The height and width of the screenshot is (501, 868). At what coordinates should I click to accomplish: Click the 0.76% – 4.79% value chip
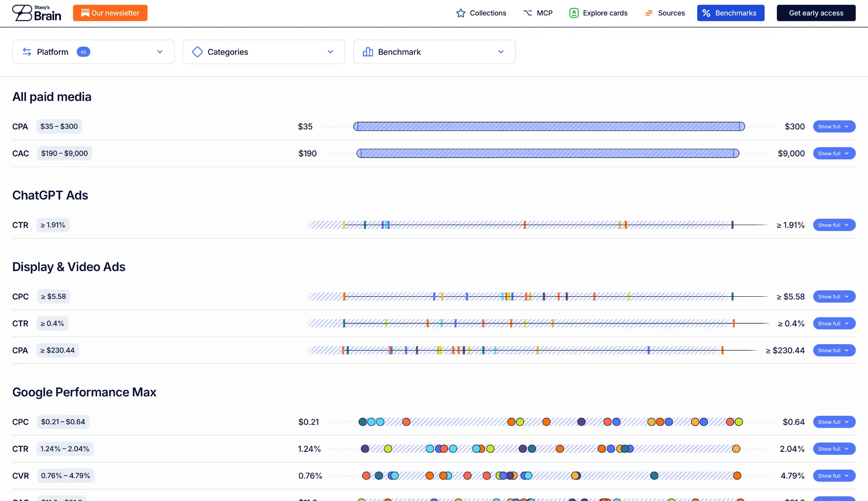tap(66, 476)
